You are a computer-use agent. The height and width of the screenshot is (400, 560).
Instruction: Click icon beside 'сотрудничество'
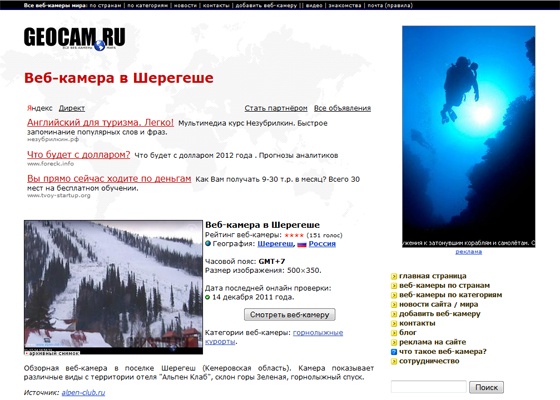coord(394,361)
